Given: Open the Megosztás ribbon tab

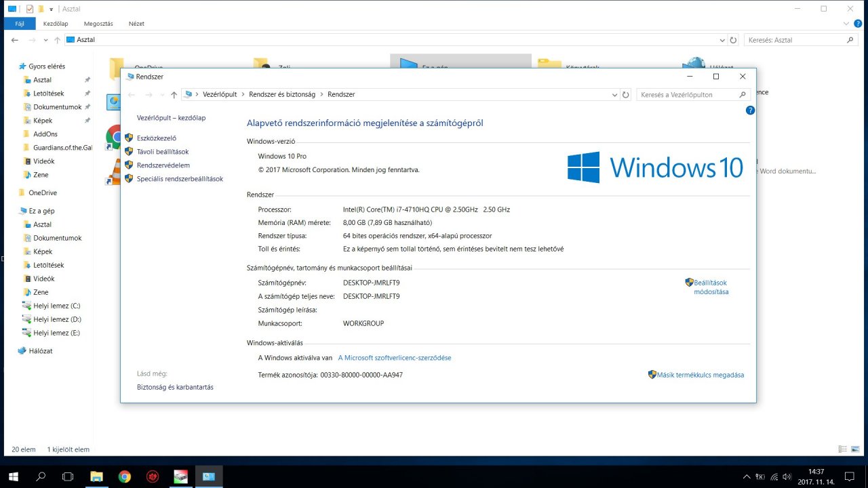Looking at the screenshot, I should tap(98, 24).
